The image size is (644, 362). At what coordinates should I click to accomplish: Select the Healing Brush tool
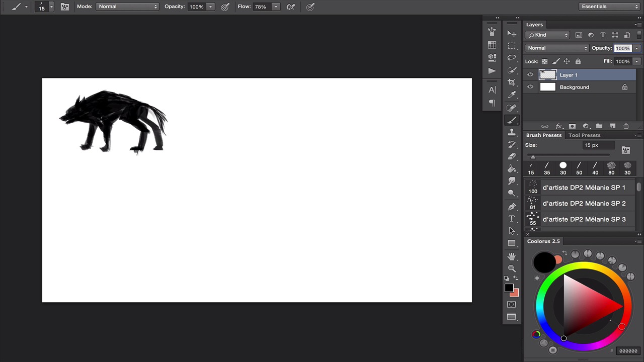point(512,108)
